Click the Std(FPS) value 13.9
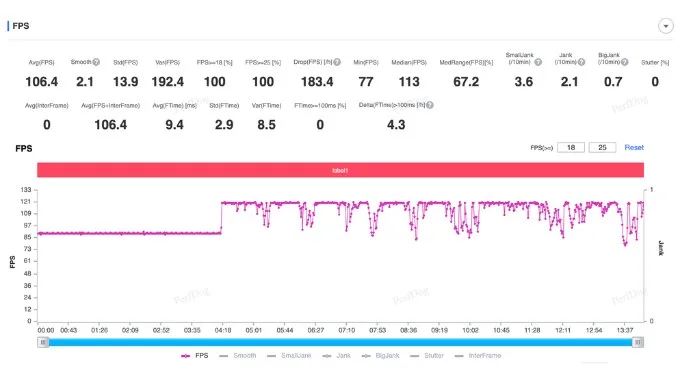Viewport: 680px width, 382px height. [126, 82]
